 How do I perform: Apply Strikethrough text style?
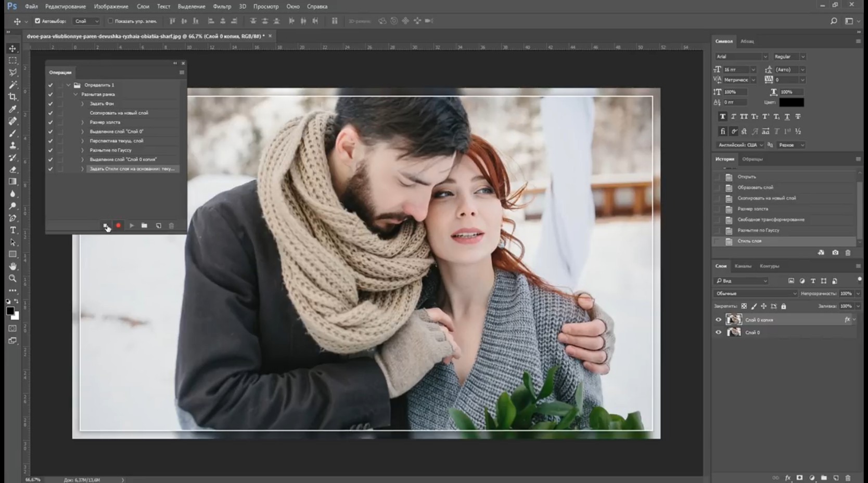click(x=798, y=116)
